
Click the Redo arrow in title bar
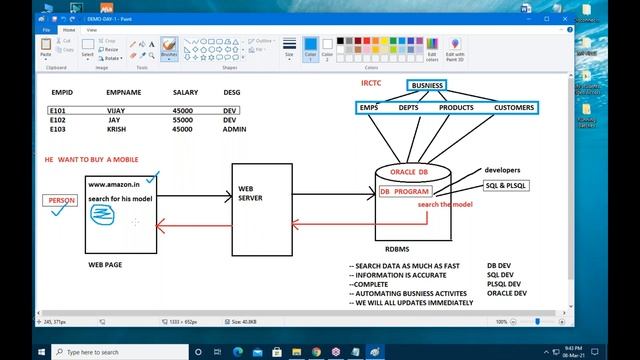[x=73, y=19]
